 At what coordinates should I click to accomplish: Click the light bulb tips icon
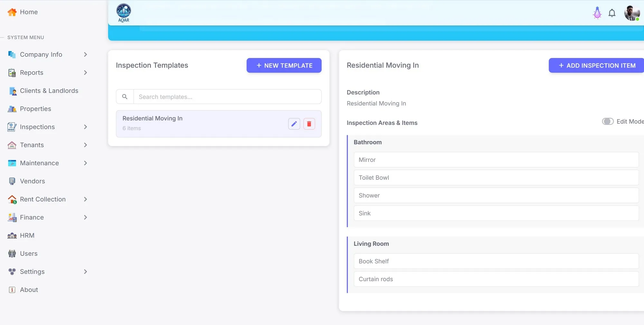[597, 13]
